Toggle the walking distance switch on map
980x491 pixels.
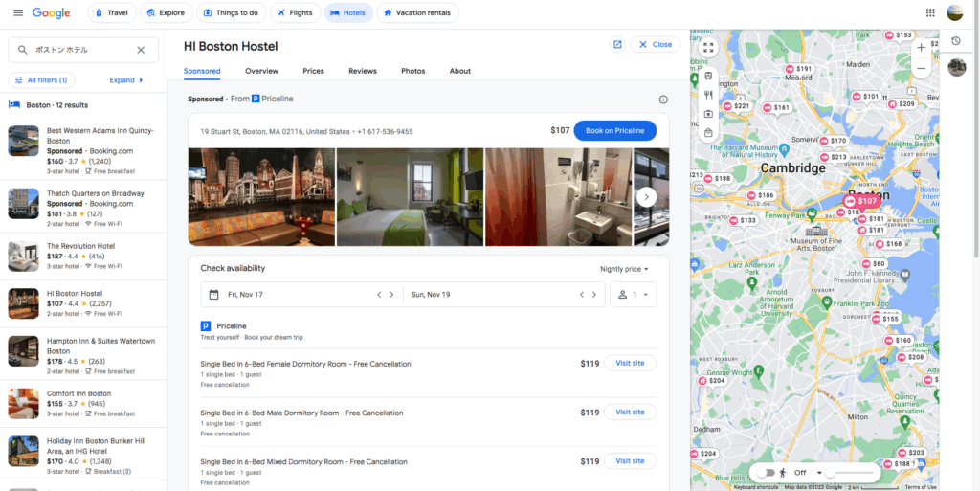tap(767, 472)
